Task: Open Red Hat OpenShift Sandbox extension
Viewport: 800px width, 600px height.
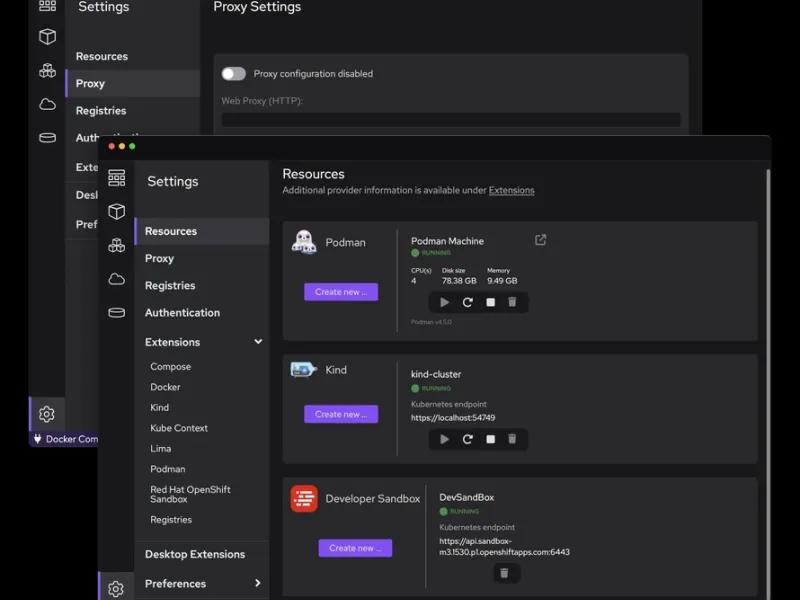Action: click(x=190, y=494)
